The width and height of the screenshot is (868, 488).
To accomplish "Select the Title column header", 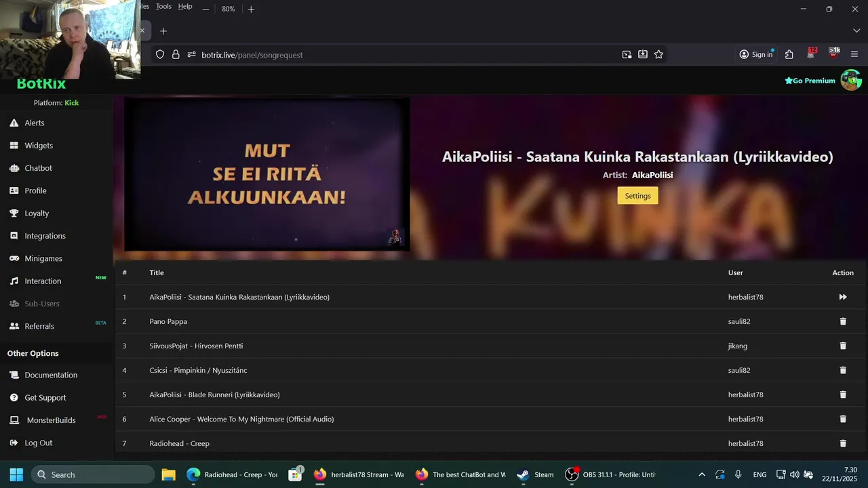I will pyautogui.click(x=157, y=272).
